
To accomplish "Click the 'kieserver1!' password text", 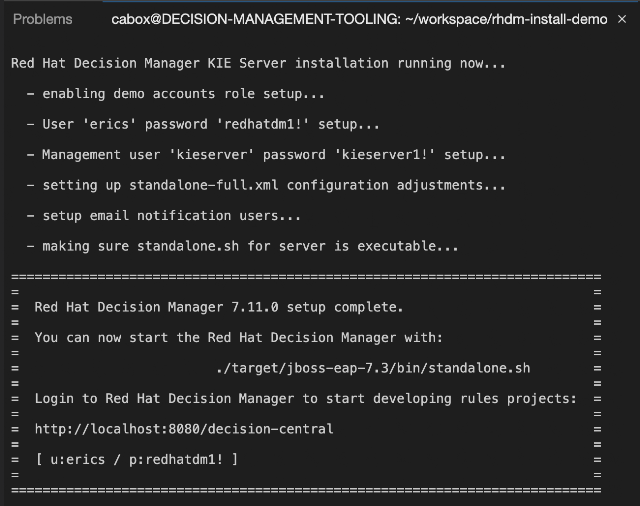I will pos(384,155).
